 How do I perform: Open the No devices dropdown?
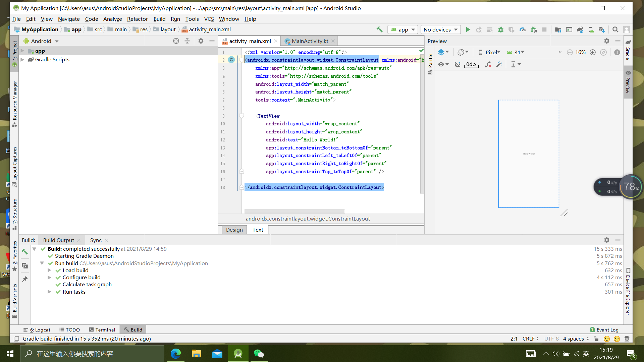tap(440, 29)
